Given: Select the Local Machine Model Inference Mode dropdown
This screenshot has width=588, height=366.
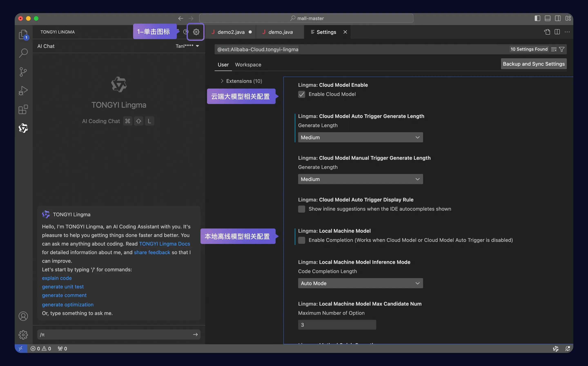Looking at the screenshot, I should [x=360, y=283].
